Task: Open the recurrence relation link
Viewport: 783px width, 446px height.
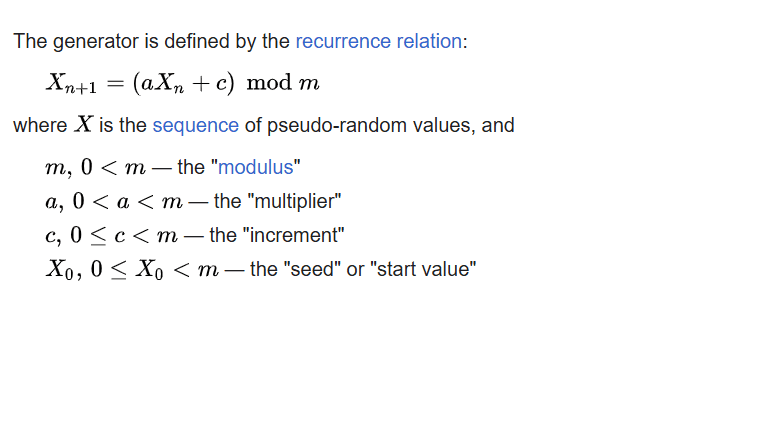Action: [x=379, y=41]
